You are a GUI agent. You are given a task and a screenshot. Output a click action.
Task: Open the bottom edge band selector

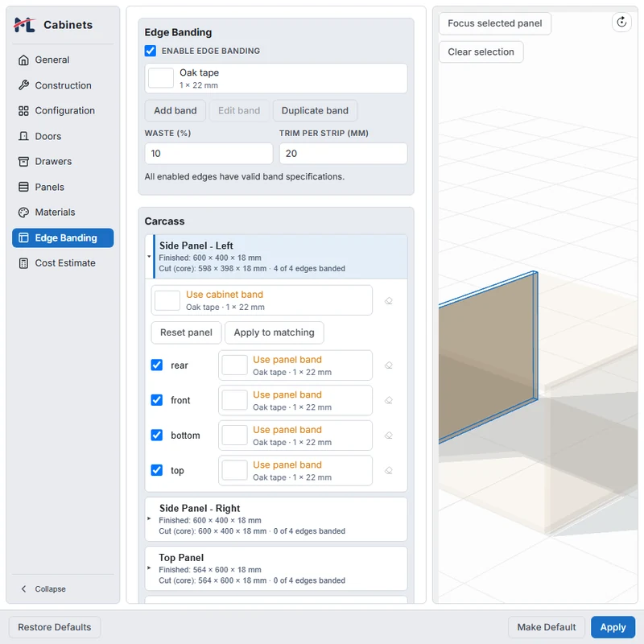pyautogui.click(x=295, y=436)
